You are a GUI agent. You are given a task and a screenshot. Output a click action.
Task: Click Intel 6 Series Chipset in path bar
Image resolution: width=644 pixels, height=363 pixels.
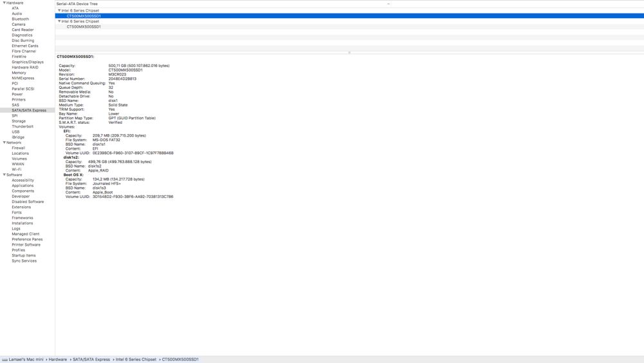click(x=136, y=359)
